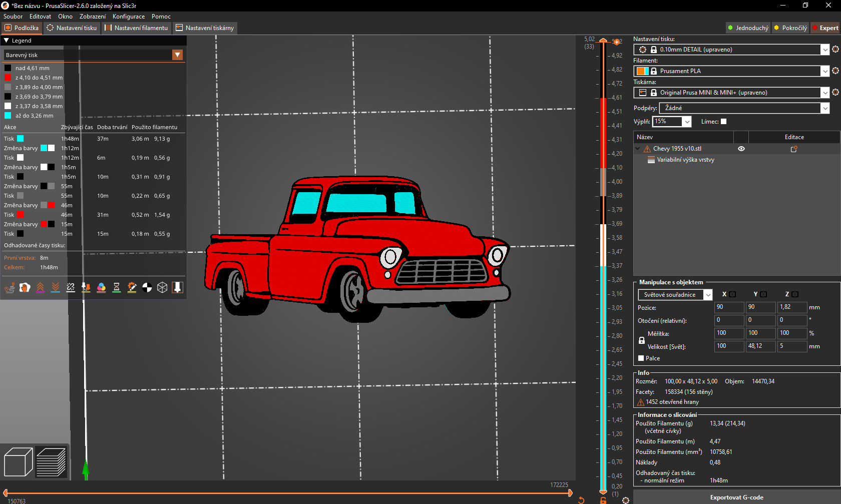The image size is (841, 504).
Task: Click the orange filament color swatch
Action: (640, 71)
